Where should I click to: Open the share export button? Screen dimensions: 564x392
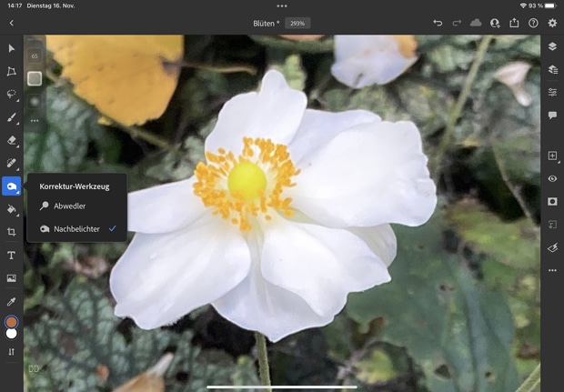point(514,23)
